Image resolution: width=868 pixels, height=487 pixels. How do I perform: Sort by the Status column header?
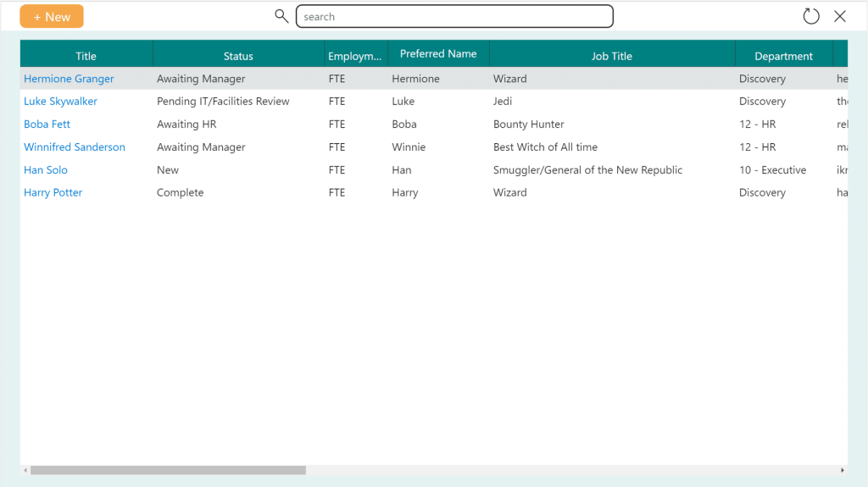point(238,54)
